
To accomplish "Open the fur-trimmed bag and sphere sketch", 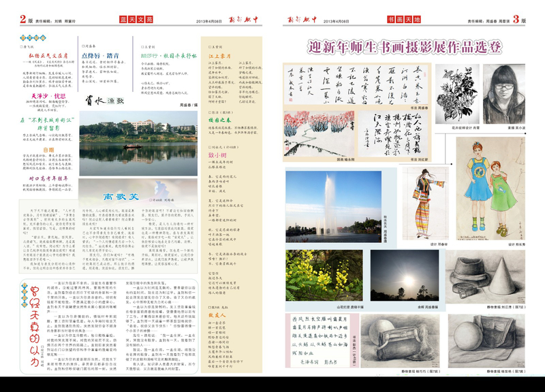I will click(400, 340).
